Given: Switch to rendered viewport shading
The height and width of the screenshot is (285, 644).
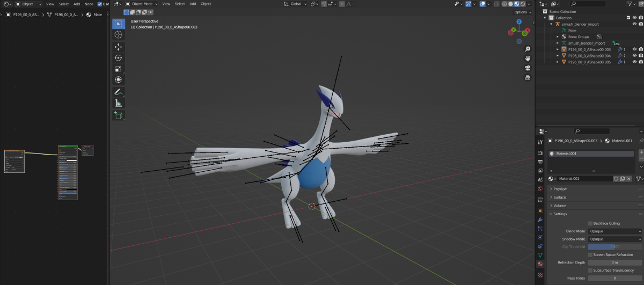Looking at the screenshot, I should click(x=522, y=4).
